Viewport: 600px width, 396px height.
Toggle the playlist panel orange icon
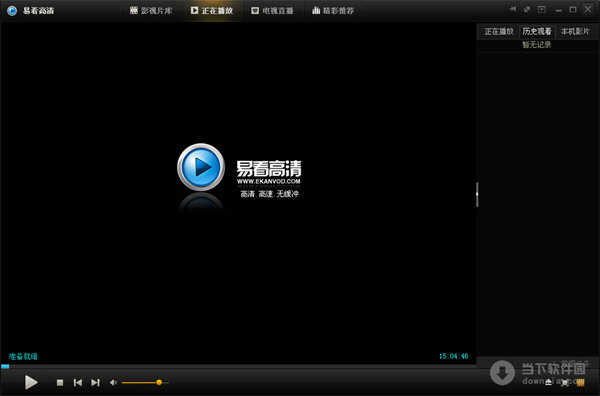580,382
